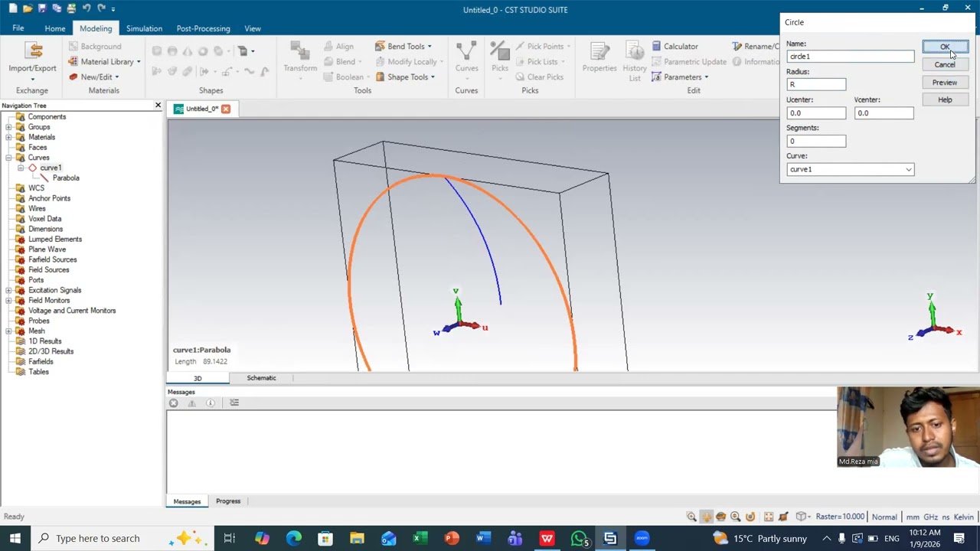Click Preview in the Circle dialog

click(x=945, y=82)
